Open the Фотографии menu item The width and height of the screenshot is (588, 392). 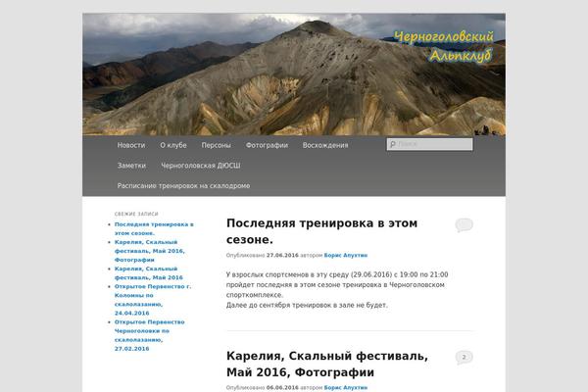tap(267, 145)
